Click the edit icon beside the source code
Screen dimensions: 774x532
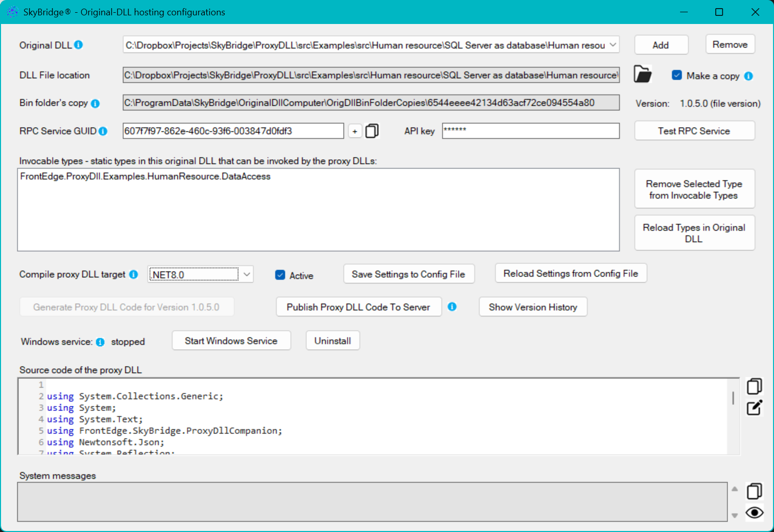(754, 407)
